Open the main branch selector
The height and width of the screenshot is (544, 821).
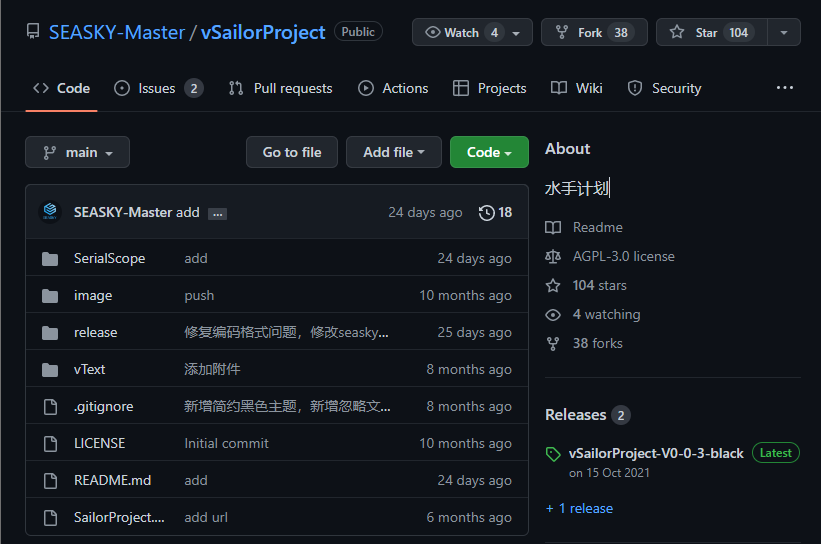tap(77, 152)
